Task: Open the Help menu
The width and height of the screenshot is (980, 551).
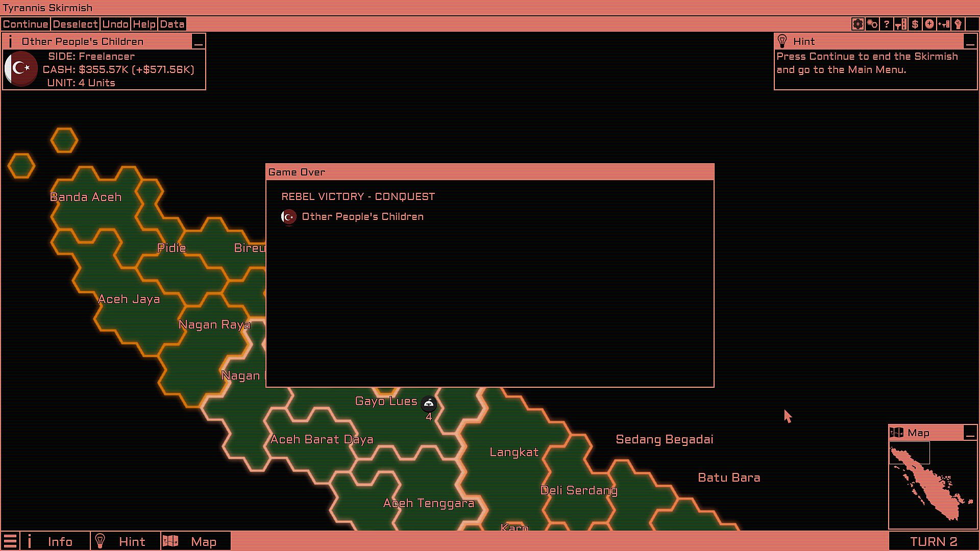Action: coord(144,24)
